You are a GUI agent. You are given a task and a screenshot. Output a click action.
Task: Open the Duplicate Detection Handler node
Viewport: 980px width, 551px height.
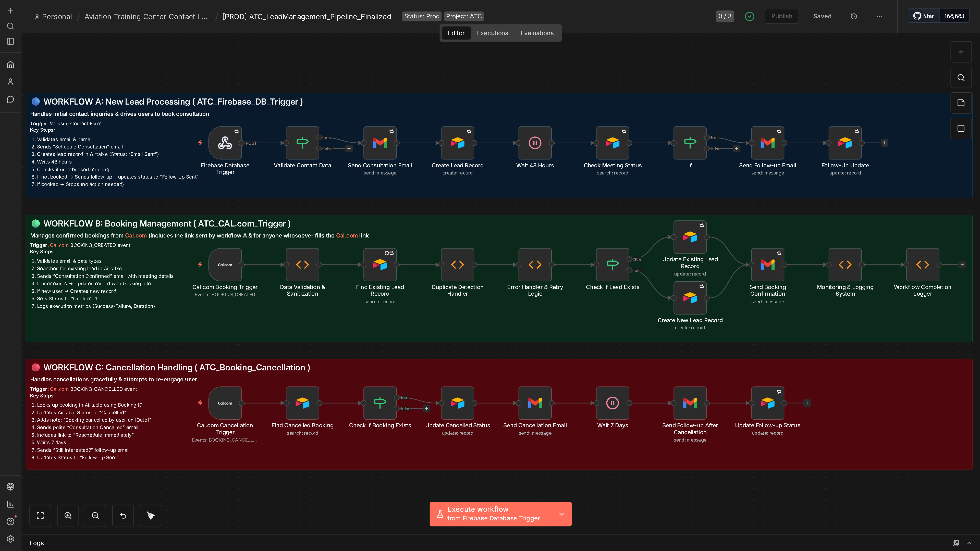click(x=457, y=265)
